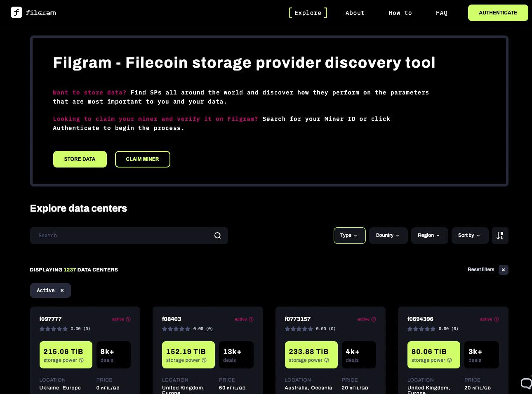Open miner f097777 card title
Screen dimensions: 532x394
51,319
